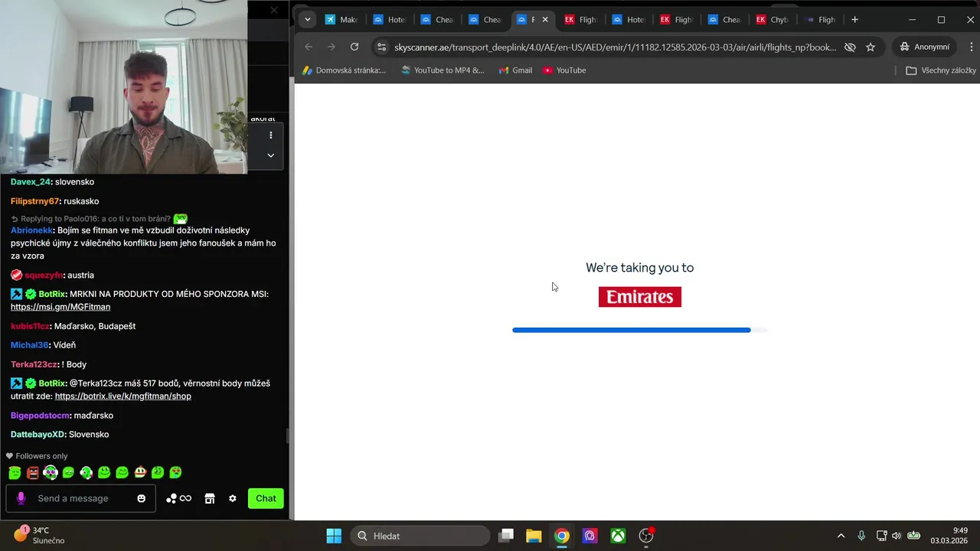Open the botrix.live shop link in chat
The height and width of the screenshot is (551, 980).
(123, 396)
